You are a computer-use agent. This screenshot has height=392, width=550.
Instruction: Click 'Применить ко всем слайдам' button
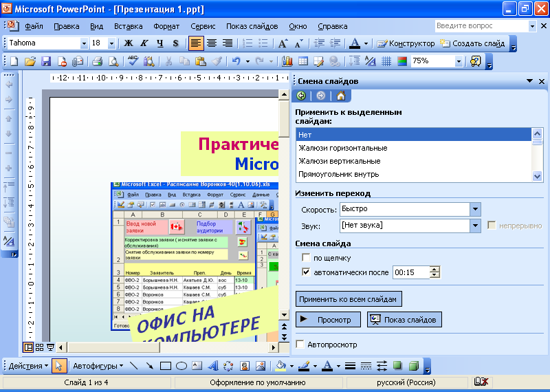tap(349, 299)
